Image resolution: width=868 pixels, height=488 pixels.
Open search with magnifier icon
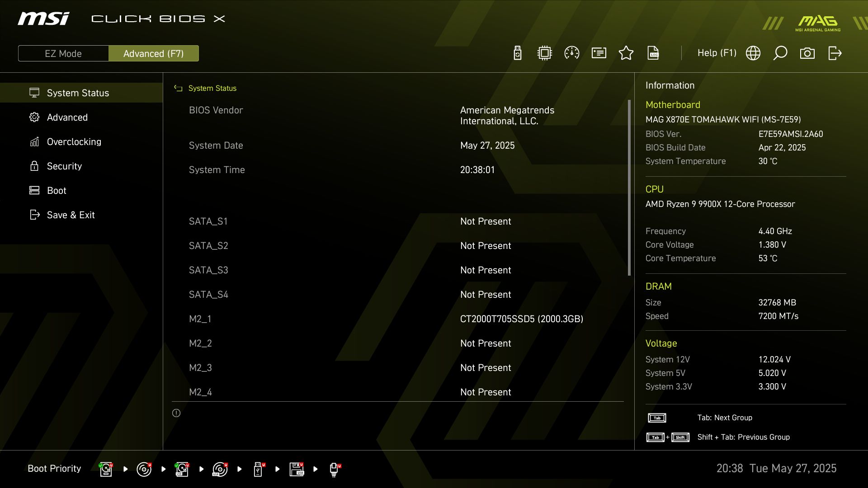[x=780, y=53]
